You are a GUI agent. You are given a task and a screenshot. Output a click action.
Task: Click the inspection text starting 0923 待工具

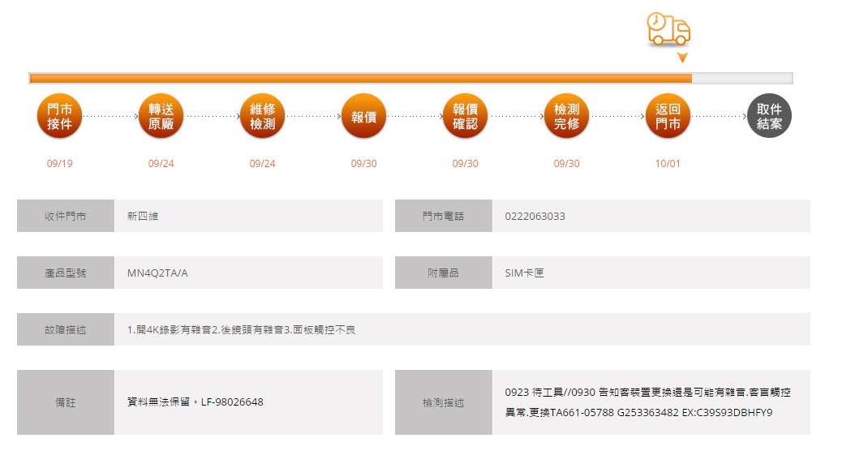tap(647, 402)
